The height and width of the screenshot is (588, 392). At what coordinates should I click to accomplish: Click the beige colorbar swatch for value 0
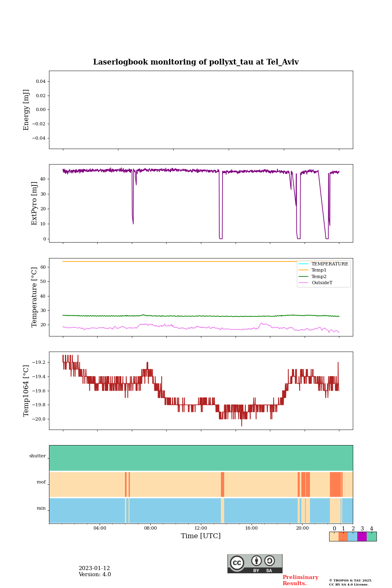[334, 537]
